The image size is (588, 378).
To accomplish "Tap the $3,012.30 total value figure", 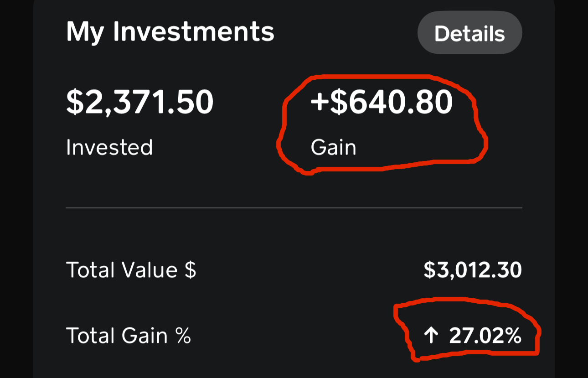I will click(x=473, y=270).
